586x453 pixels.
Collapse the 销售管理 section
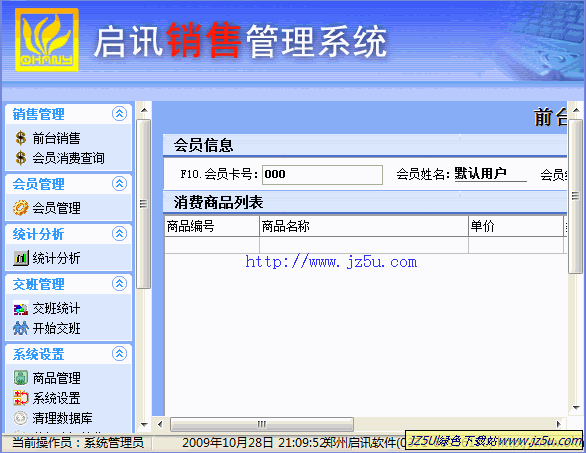[x=119, y=113]
